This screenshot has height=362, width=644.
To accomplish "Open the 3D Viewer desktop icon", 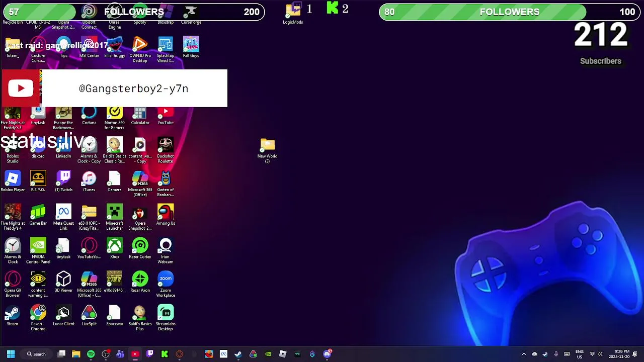I will [x=63, y=282].
